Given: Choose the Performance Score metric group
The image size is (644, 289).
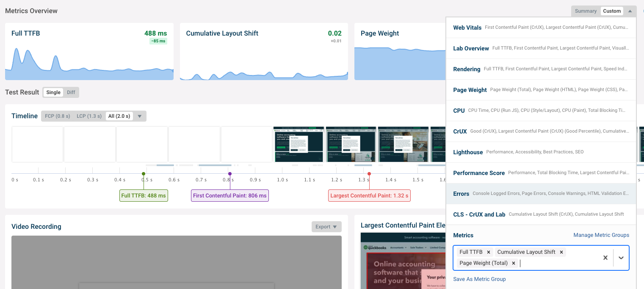Looking at the screenshot, I should pos(541,173).
